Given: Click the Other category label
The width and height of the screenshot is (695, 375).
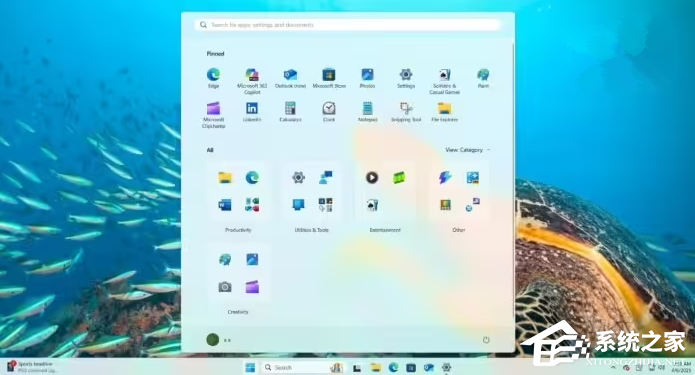Looking at the screenshot, I should (459, 230).
